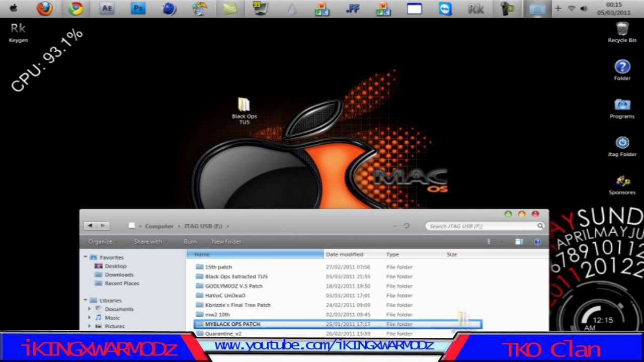The width and height of the screenshot is (644, 362).
Task: Open the Share with dropdown menu
Action: coord(150,242)
